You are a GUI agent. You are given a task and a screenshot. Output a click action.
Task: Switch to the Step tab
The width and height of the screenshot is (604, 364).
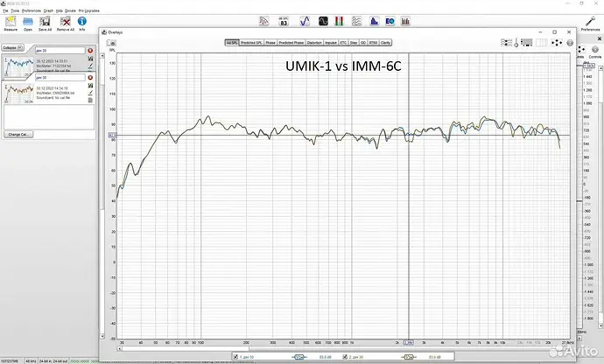point(354,43)
